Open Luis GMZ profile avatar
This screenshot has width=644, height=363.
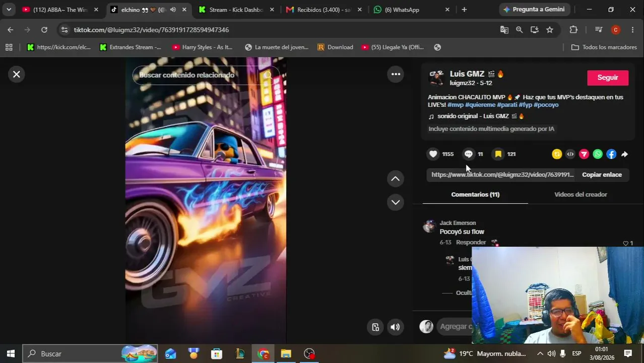coord(436,78)
